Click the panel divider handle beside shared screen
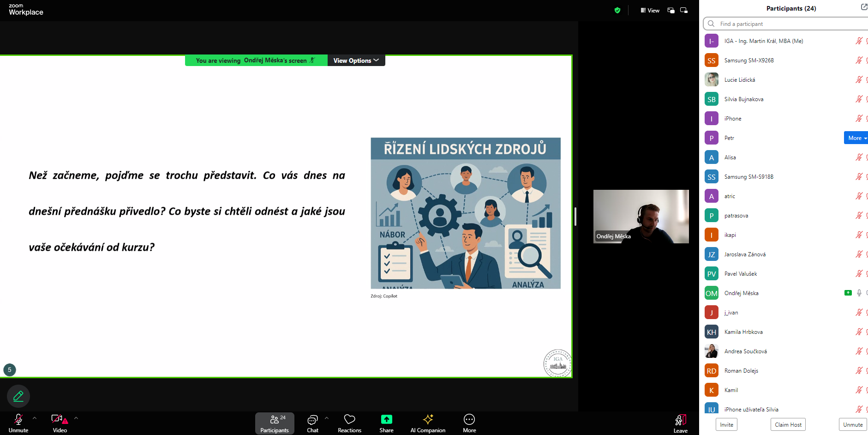868x435 pixels. coord(575,216)
